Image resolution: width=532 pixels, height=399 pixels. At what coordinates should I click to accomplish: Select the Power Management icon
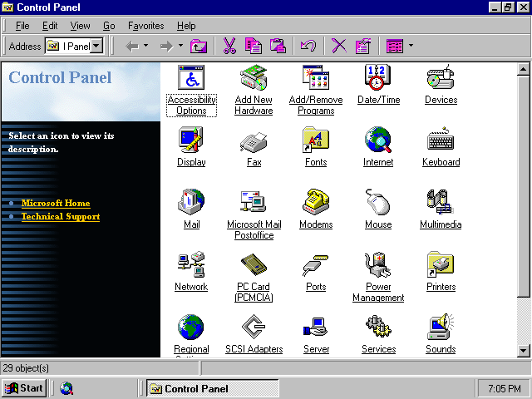click(x=378, y=265)
